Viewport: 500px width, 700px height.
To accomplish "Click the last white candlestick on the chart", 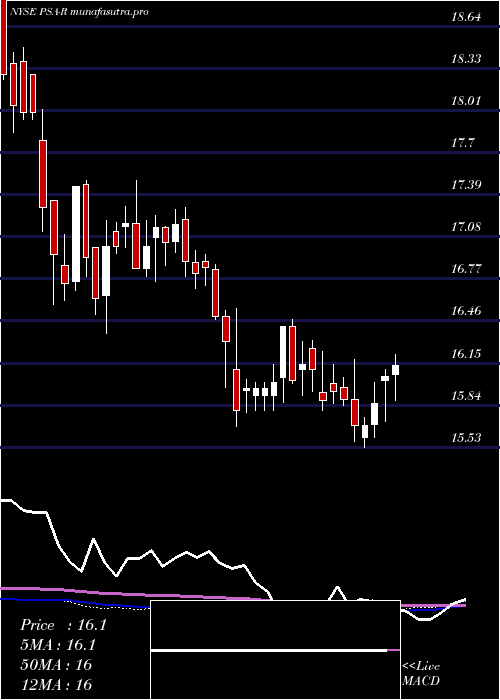I will click(395, 370).
